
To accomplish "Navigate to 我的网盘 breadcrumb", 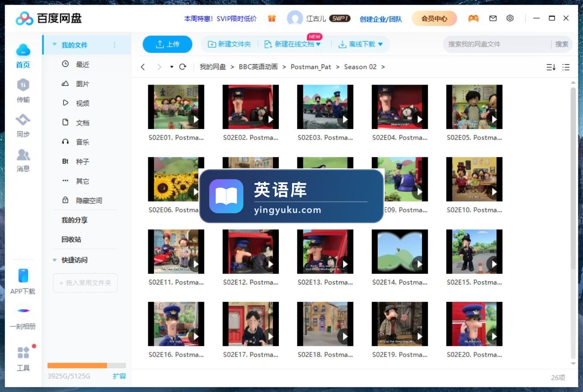I will pyautogui.click(x=213, y=67).
